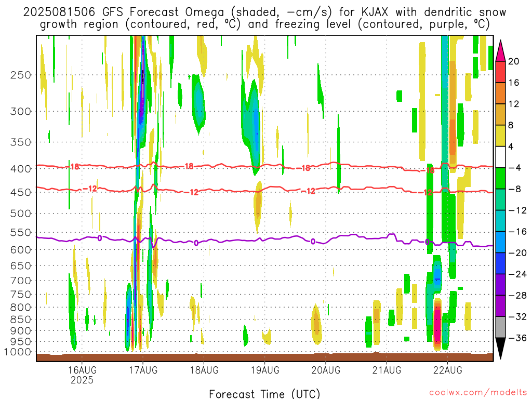Click the red 16-to-20 colorbar swatch
532x399 pixels.
tap(500, 72)
